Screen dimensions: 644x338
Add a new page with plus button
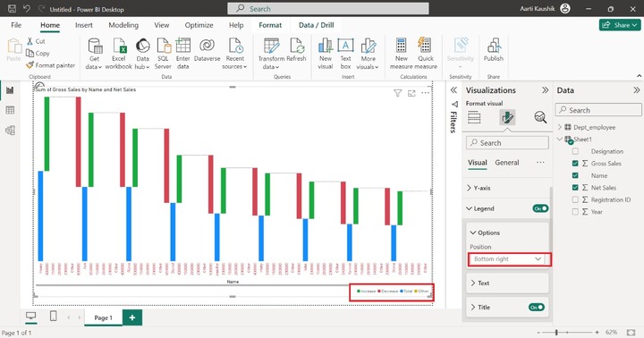pos(132,317)
